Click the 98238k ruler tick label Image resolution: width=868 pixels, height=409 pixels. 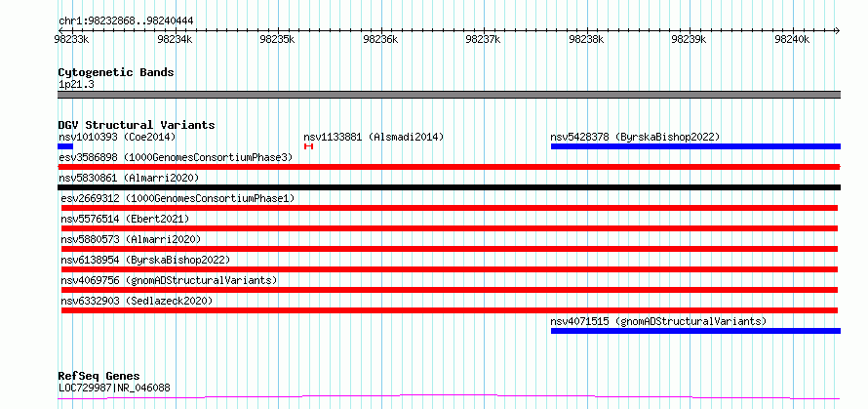(x=586, y=39)
